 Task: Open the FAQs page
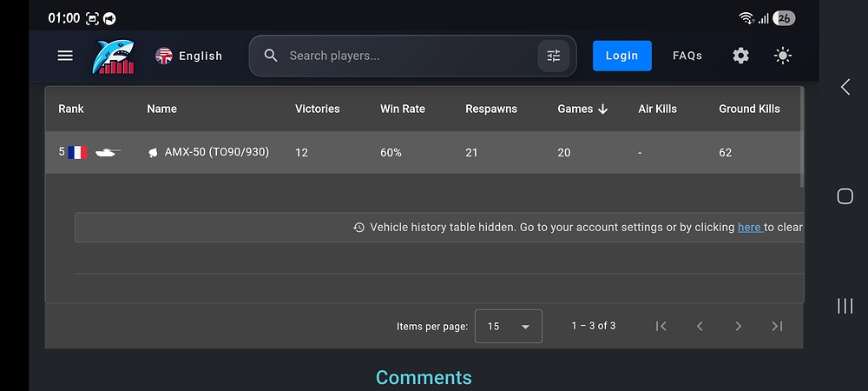coord(687,56)
